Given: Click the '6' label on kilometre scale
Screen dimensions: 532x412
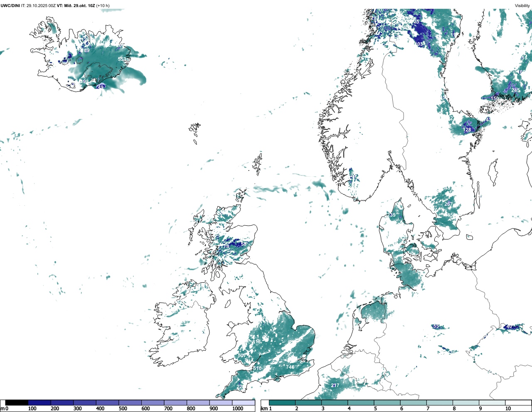Looking at the screenshot, I should tap(401, 409).
